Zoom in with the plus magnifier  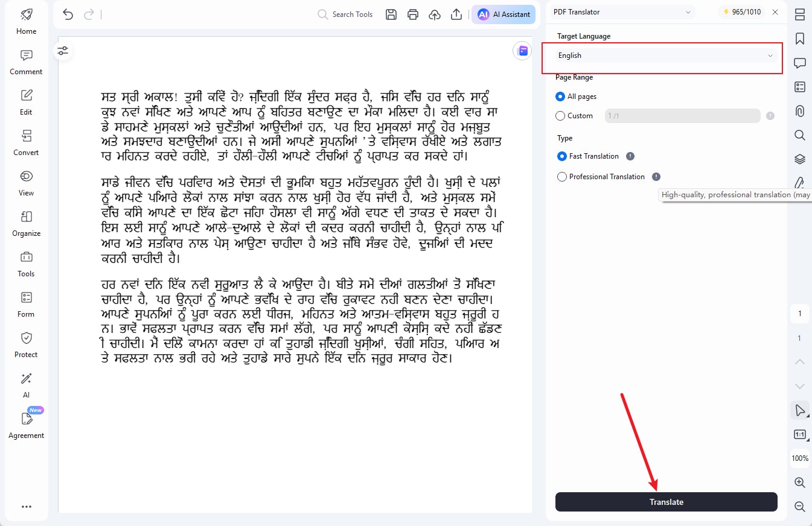(800, 483)
